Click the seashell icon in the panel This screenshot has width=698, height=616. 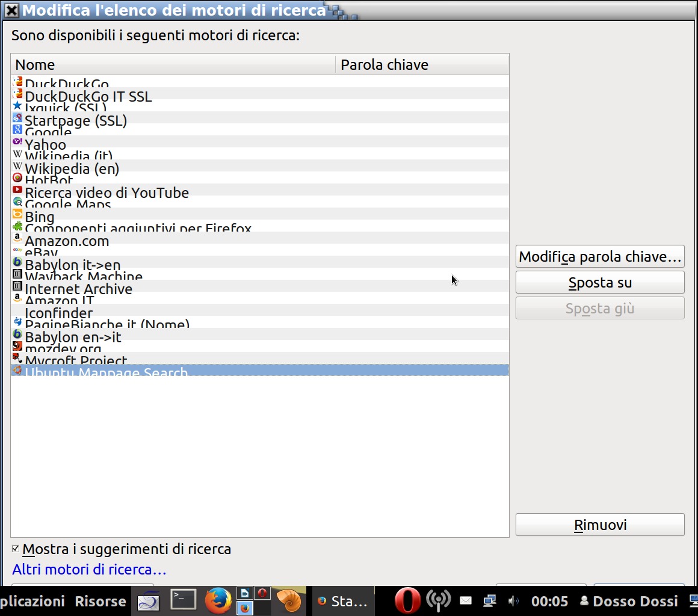288,600
